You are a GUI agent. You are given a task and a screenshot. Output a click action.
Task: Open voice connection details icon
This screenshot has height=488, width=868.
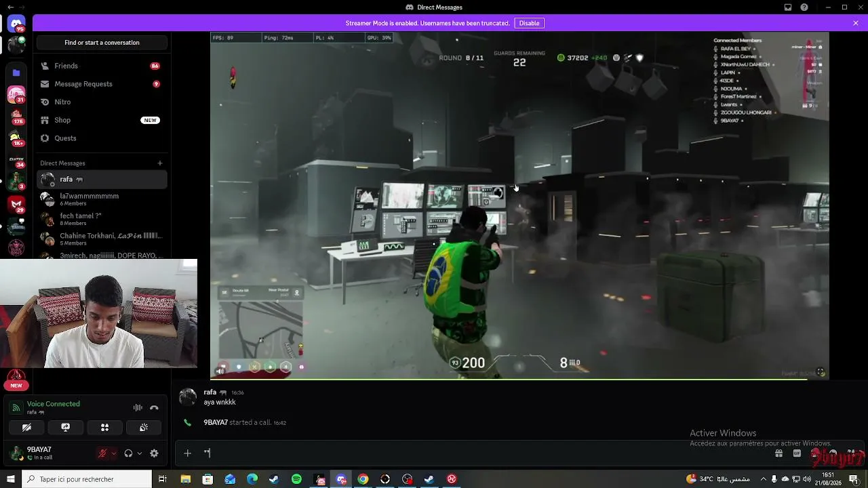click(x=16, y=407)
